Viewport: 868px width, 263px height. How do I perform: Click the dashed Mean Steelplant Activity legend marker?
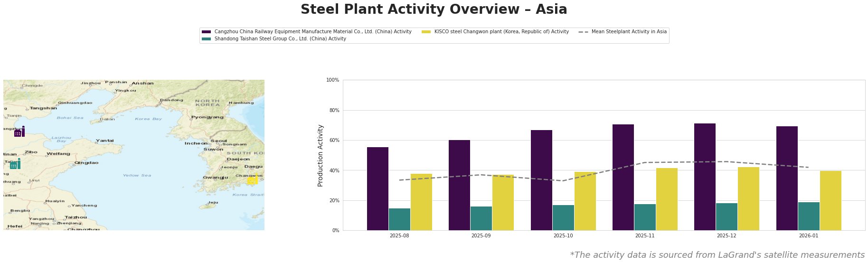pyautogui.click(x=584, y=32)
